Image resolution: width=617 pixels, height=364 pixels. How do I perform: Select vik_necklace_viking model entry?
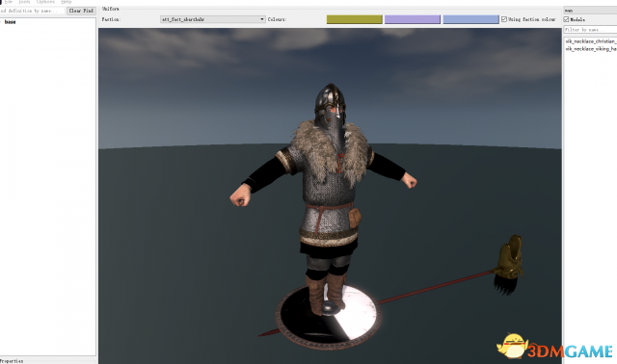[591, 49]
